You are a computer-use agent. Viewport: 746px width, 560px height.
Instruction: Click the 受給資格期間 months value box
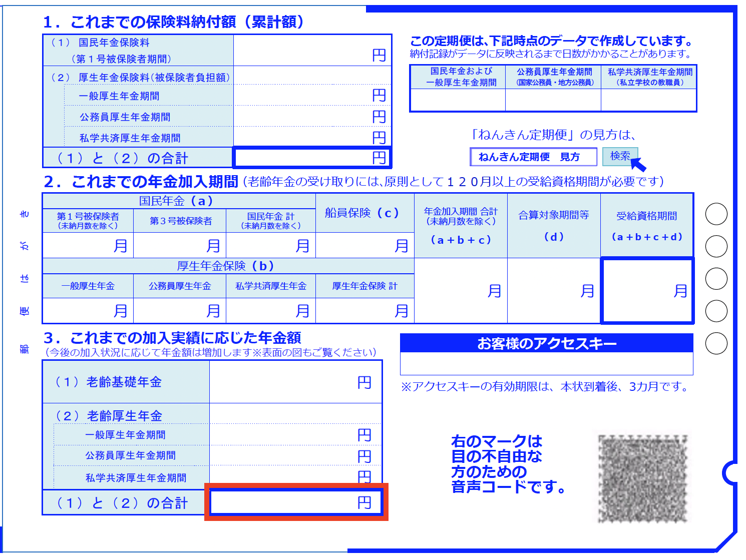[x=647, y=291]
